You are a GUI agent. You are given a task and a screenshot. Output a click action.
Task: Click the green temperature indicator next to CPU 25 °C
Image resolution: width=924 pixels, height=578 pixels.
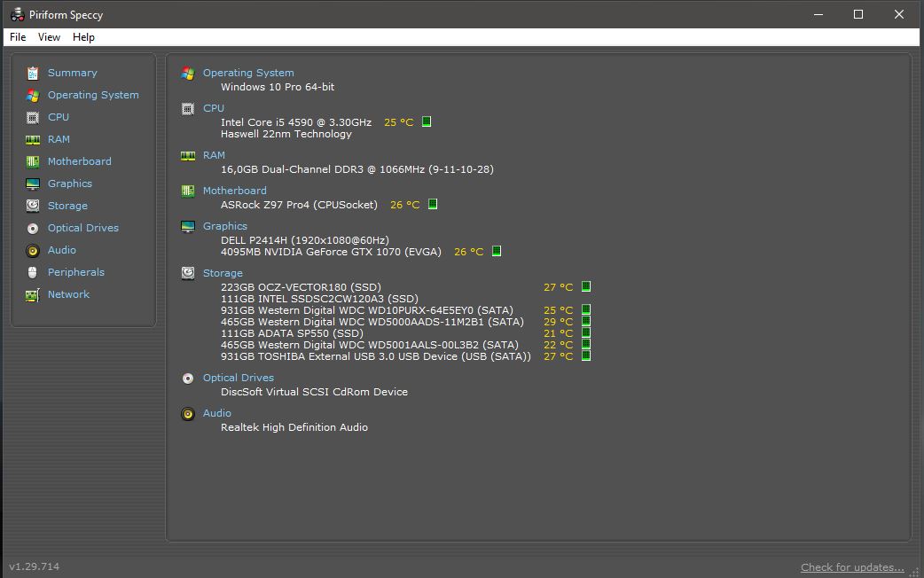point(427,121)
